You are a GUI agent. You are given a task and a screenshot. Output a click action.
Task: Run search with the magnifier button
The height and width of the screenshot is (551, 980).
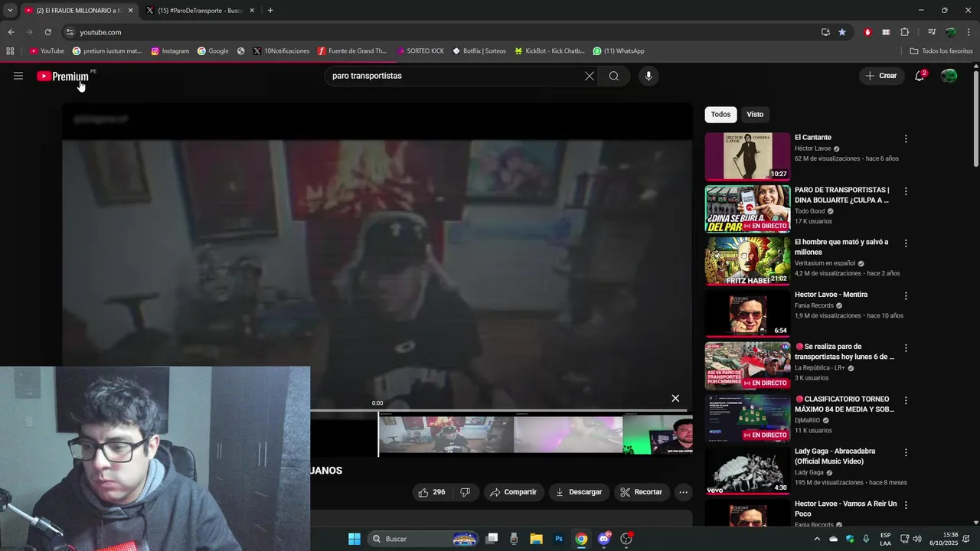[614, 76]
